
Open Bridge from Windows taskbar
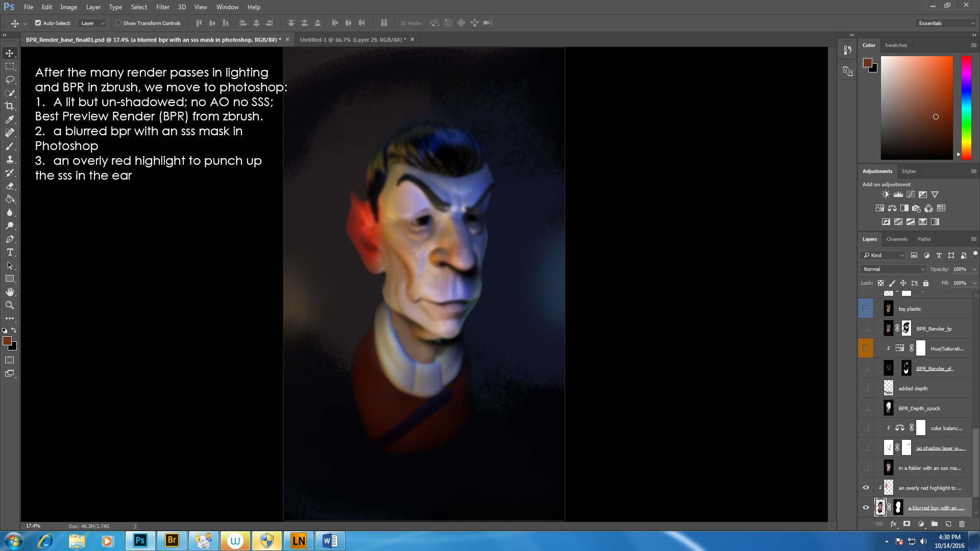[x=172, y=540]
